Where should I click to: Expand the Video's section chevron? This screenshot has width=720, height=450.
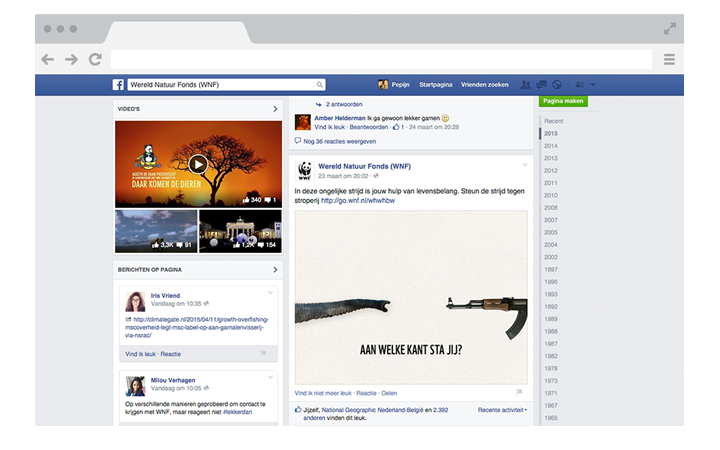click(x=275, y=109)
